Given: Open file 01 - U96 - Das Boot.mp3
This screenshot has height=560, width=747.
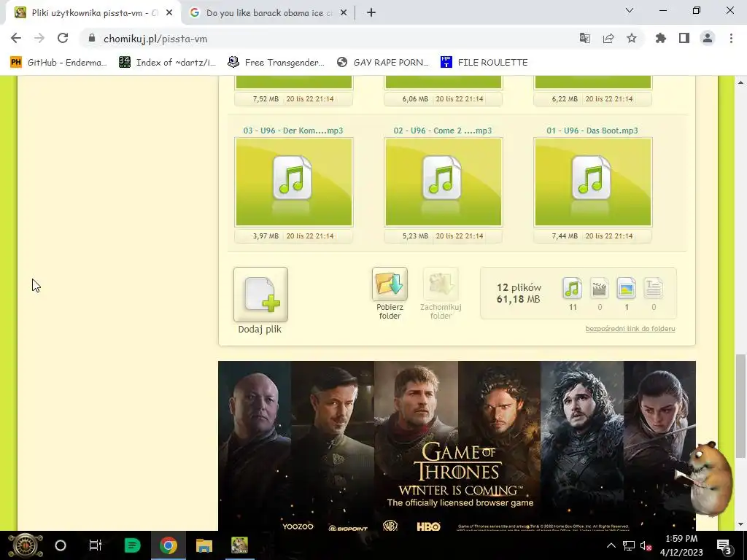Looking at the screenshot, I should tap(592, 131).
